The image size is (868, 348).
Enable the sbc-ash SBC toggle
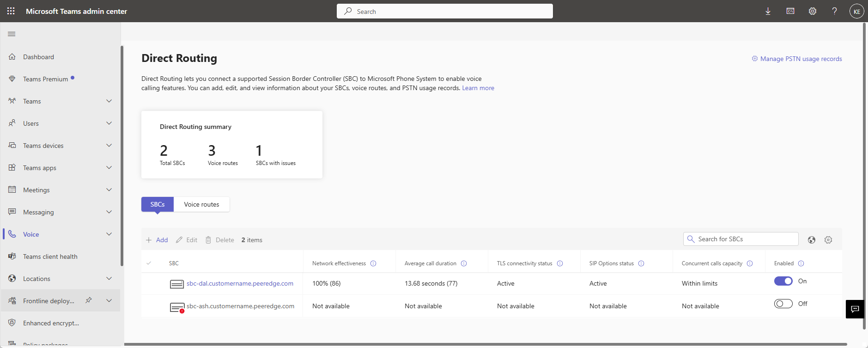point(783,304)
